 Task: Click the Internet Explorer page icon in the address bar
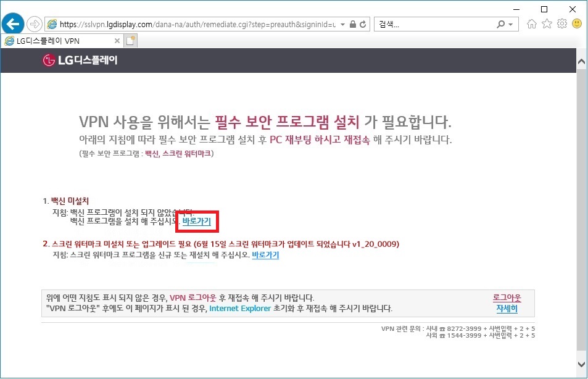pyautogui.click(x=52, y=25)
